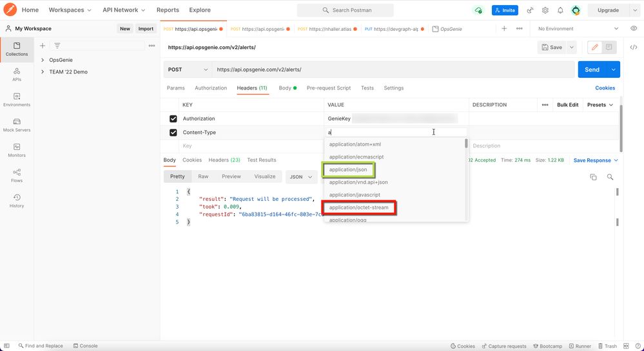Switch to the Settings tab
The height and width of the screenshot is (351, 644).
393,88
